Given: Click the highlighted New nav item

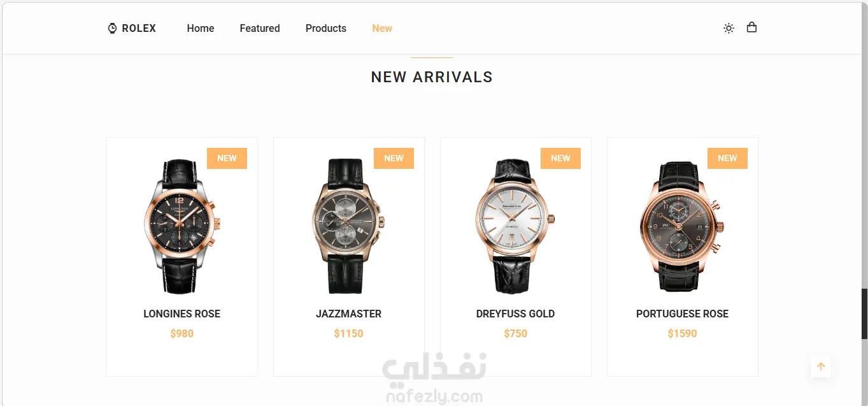Looking at the screenshot, I should [382, 28].
